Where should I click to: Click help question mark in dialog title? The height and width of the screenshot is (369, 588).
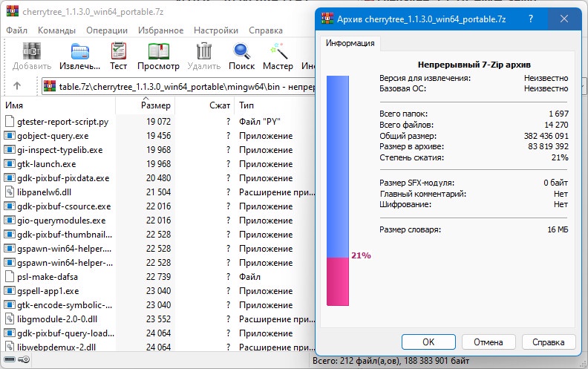(531, 19)
